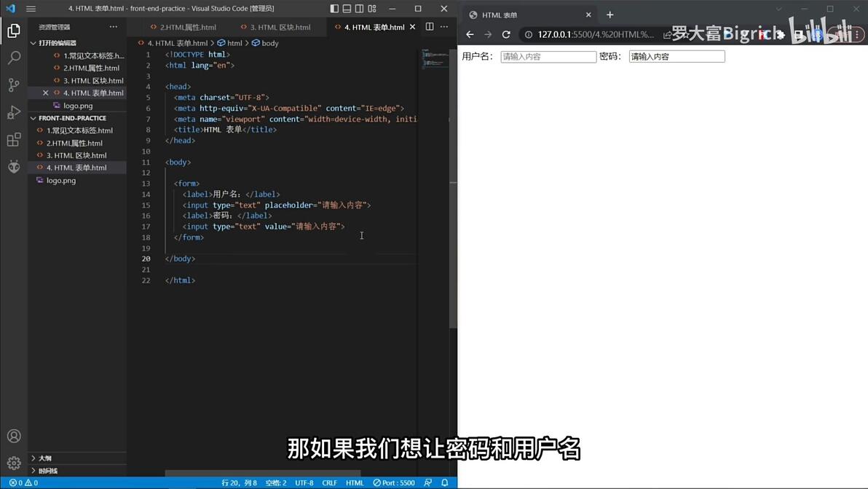Focus the 用户名 text input
The height and width of the screenshot is (489, 868).
[x=548, y=57]
